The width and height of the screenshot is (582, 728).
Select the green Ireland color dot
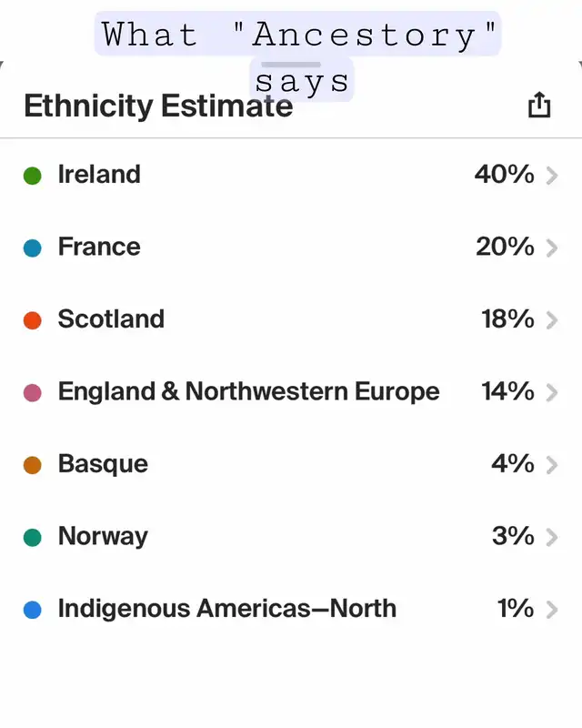pyautogui.click(x=33, y=176)
